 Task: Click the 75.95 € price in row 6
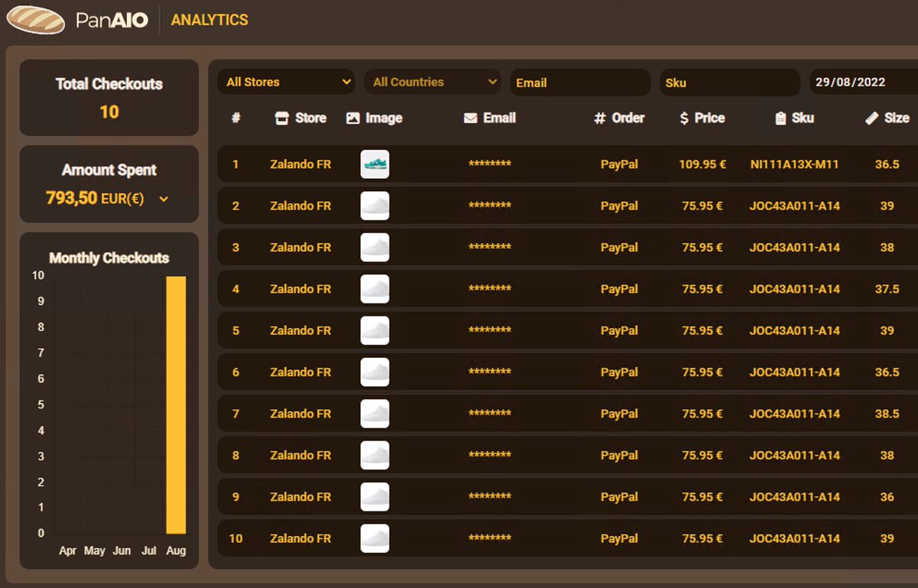[702, 372]
